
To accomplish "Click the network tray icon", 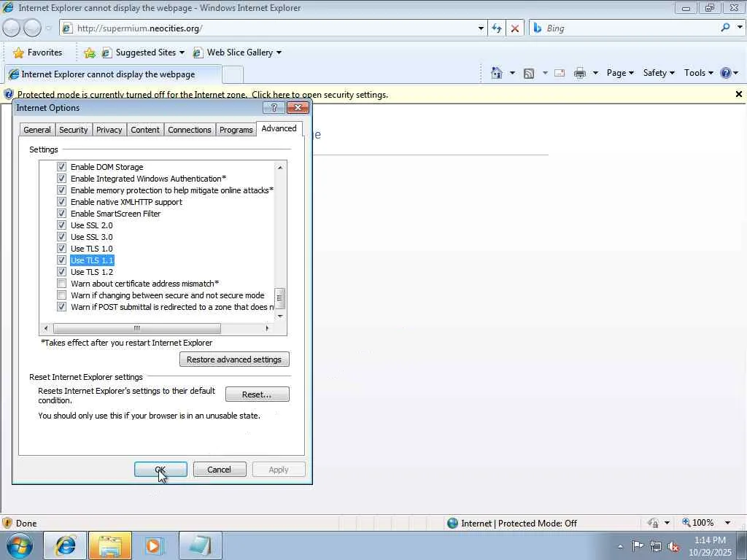I will click(x=656, y=546).
